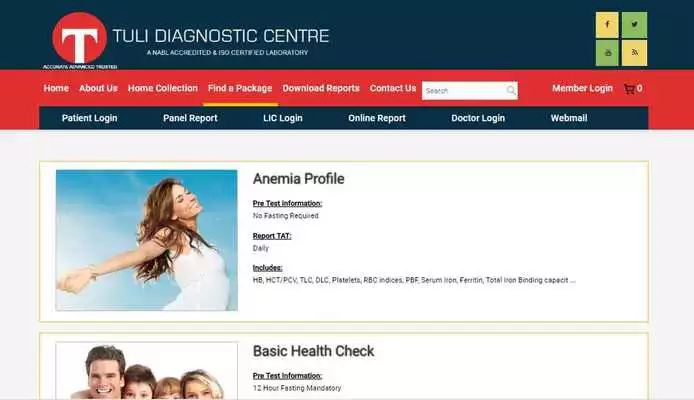Click the 'Daily' report turnaround text

261,248
